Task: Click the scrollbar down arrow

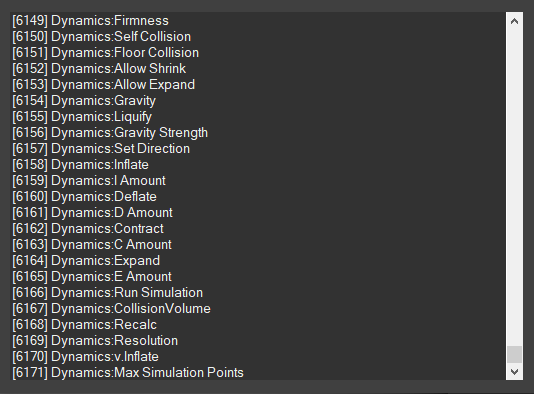Action: (514, 372)
